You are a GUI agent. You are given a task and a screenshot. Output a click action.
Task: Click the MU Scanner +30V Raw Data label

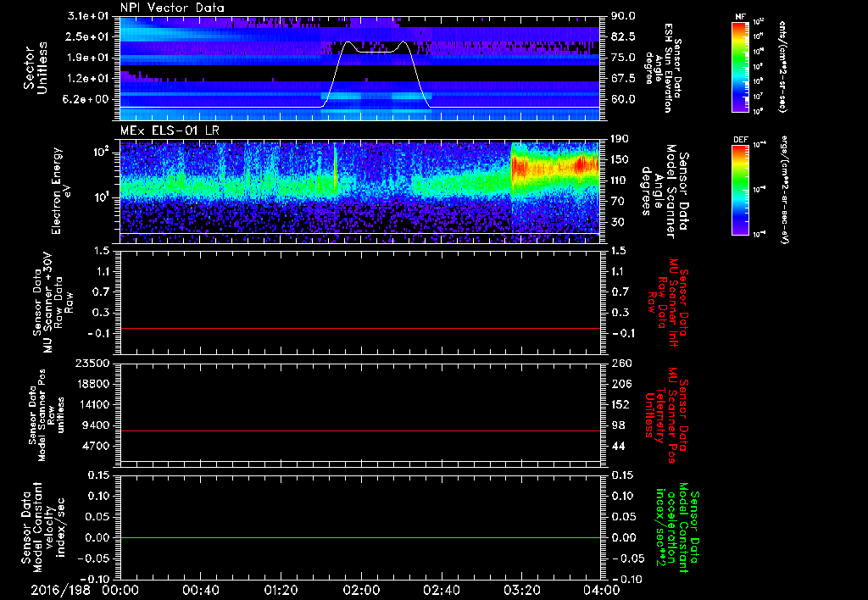pyautogui.click(x=53, y=303)
